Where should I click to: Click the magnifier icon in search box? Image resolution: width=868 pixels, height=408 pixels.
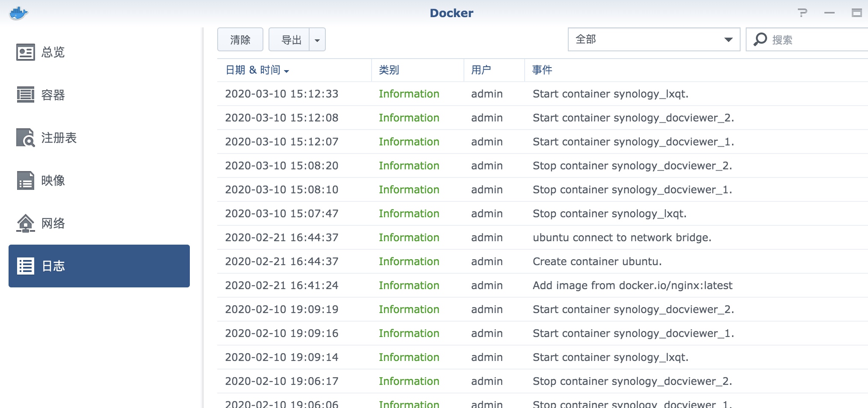coord(760,39)
